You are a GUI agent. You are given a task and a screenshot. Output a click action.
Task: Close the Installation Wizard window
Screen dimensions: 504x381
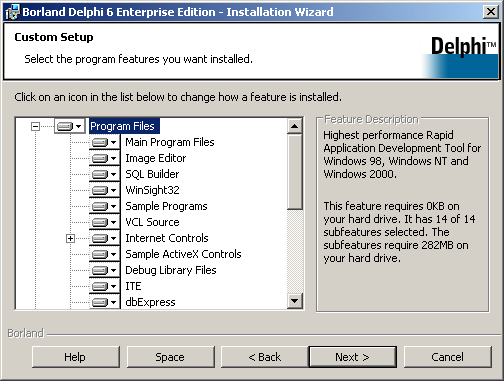(x=491, y=12)
